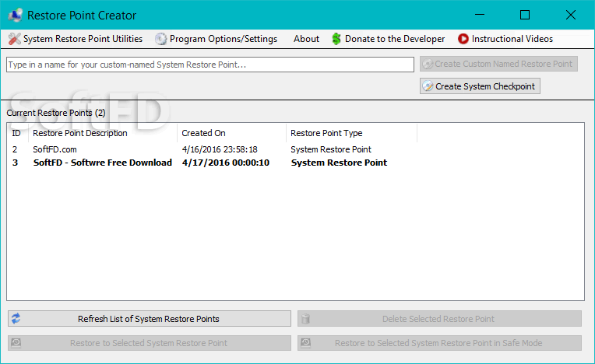
Task: Click the wrench icon beside System Restore Point Utilities
Action: point(15,39)
